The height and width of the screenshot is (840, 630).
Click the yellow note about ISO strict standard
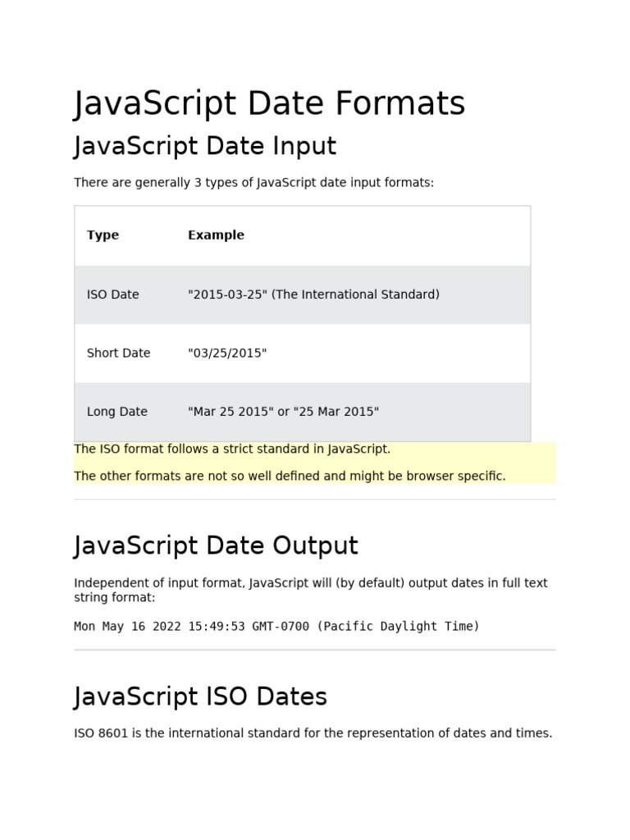coord(232,449)
